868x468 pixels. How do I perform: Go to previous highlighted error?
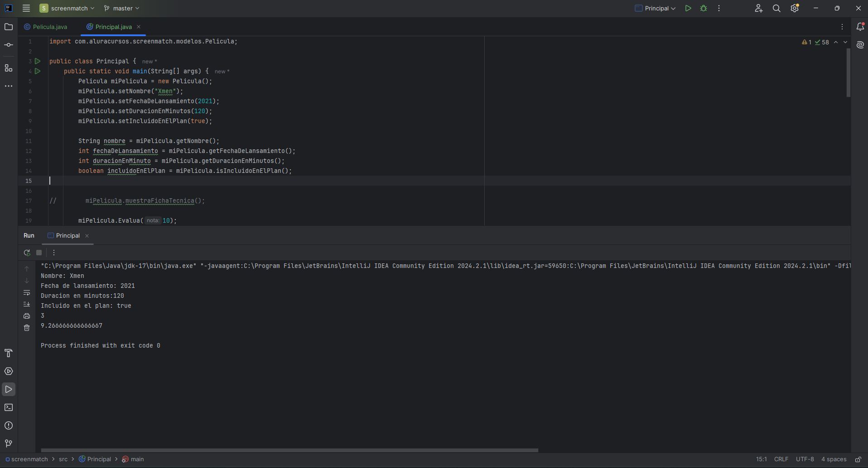[x=836, y=42]
